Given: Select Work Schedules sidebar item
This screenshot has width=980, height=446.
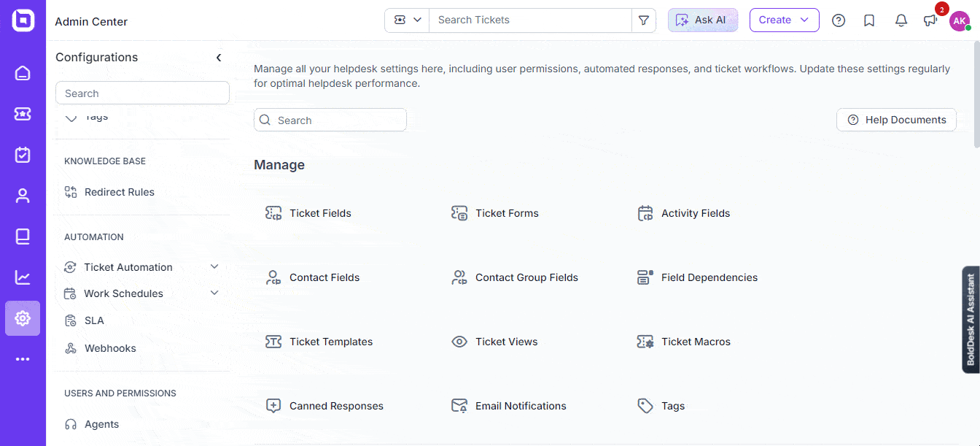Looking at the screenshot, I should (123, 293).
